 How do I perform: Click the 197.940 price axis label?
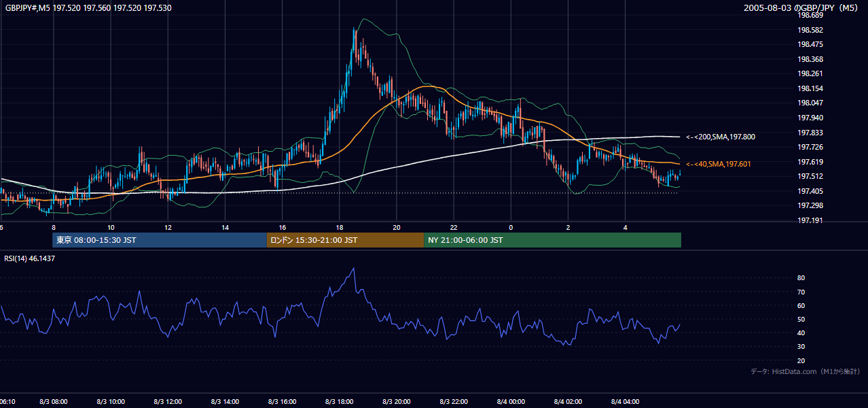pos(811,118)
